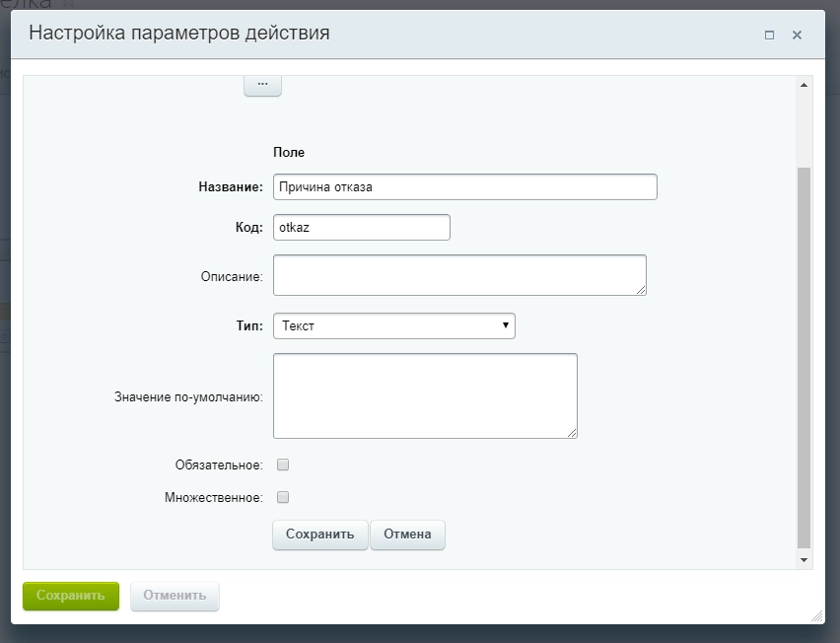Image resolution: width=840 pixels, height=643 pixels.
Task: Select a different field type from Тип
Action: click(x=393, y=325)
